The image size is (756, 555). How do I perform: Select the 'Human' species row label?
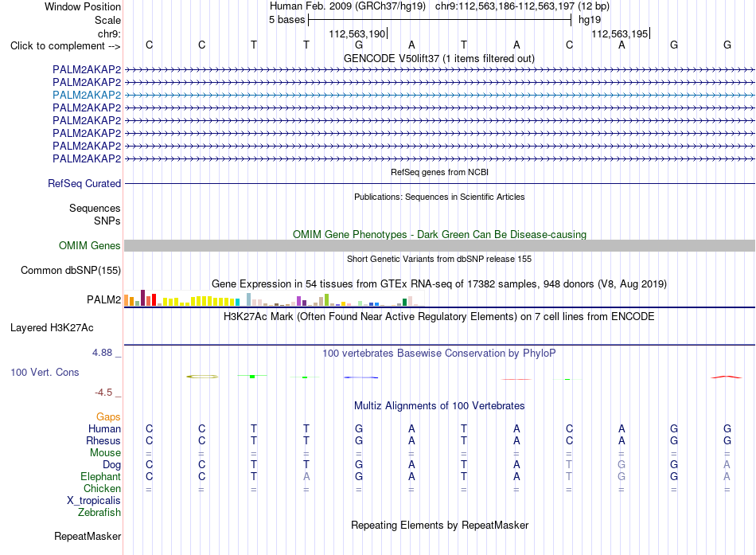(104, 428)
